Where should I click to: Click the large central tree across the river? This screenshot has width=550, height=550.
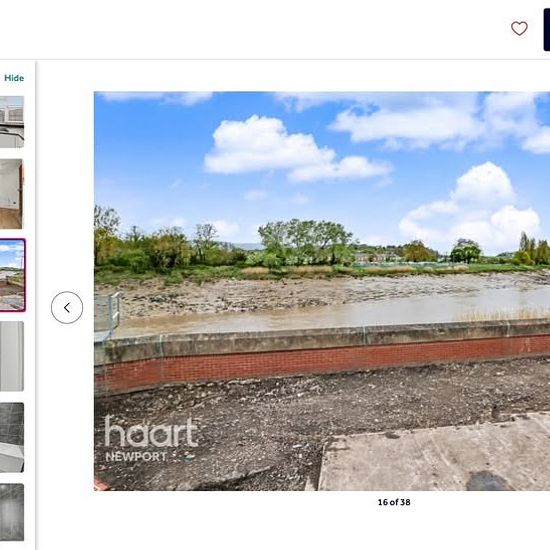pos(304,242)
